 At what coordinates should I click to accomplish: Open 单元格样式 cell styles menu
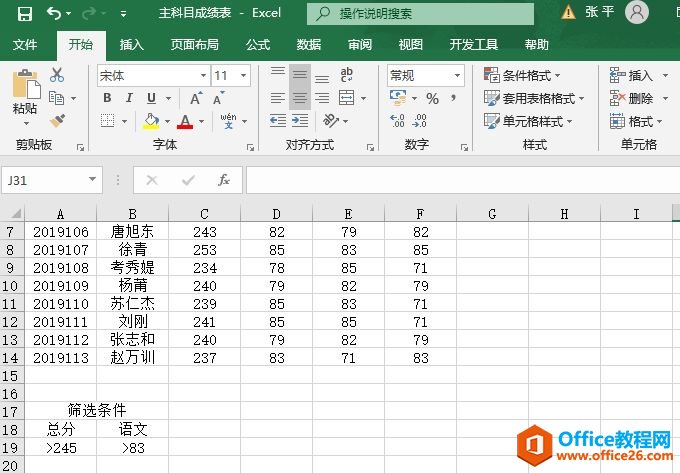click(528, 121)
